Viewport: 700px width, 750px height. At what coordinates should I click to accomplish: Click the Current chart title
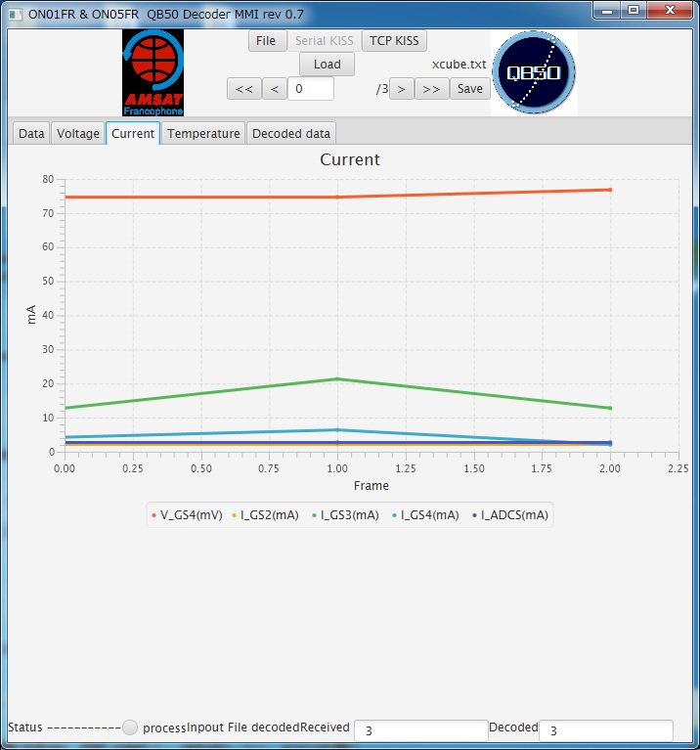pos(350,159)
